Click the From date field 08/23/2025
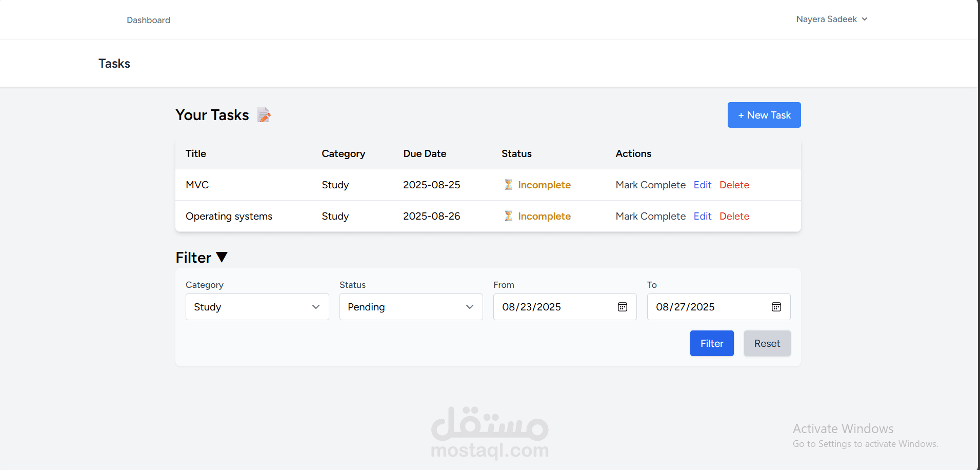 pos(565,307)
